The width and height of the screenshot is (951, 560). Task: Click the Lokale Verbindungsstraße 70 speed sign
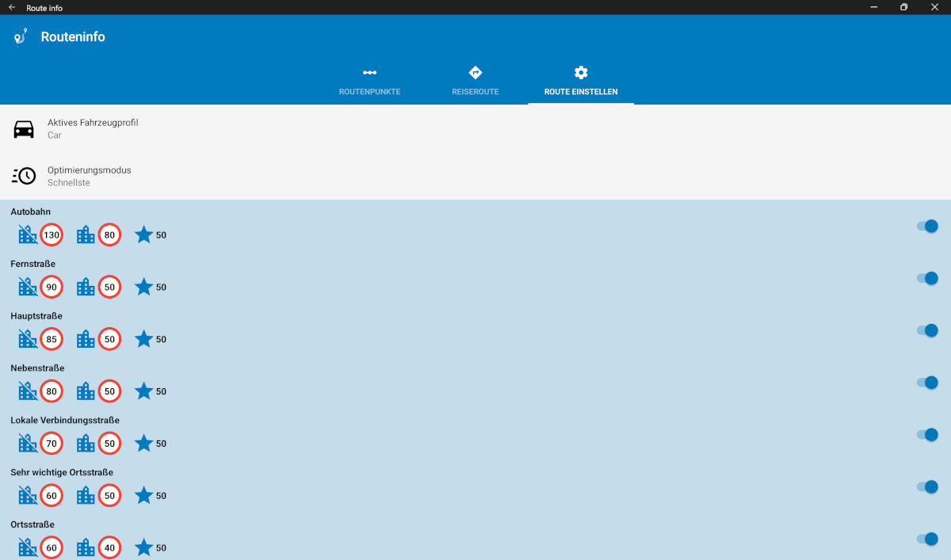(52, 444)
